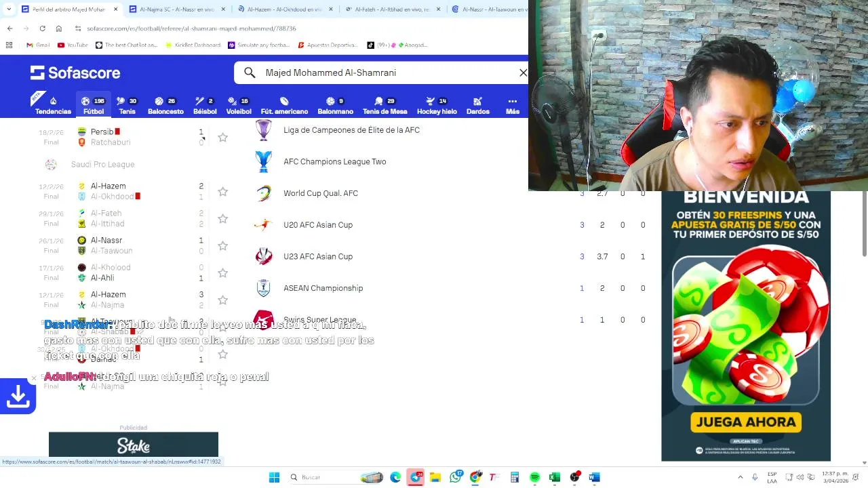The width and height of the screenshot is (868, 488).
Task: Clear the search field with X
Action: point(523,73)
